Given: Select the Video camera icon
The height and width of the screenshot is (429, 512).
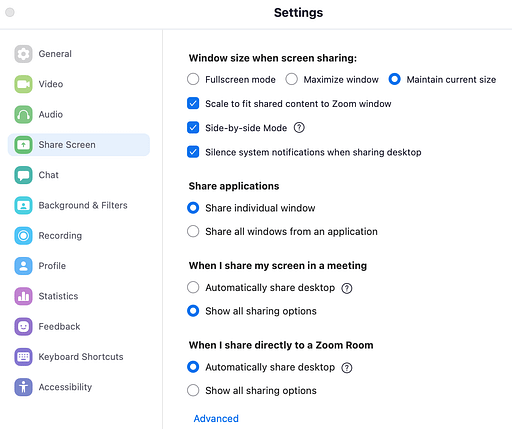Looking at the screenshot, I should [x=23, y=84].
